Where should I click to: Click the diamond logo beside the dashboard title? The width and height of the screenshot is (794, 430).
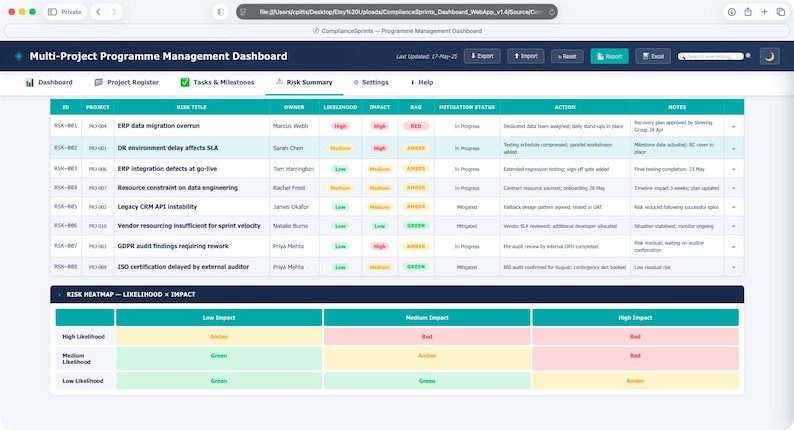click(x=19, y=56)
